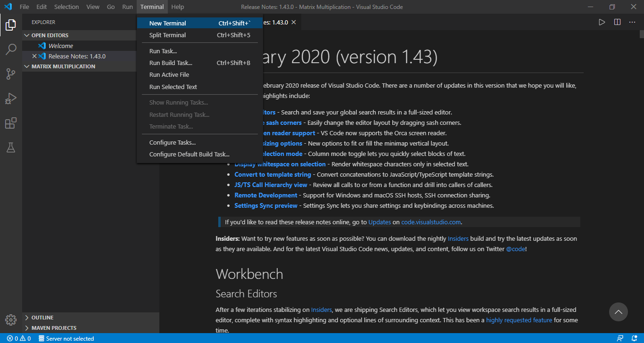Open the Explorer view in activity bar
This screenshot has height=343, width=644.
click(x=11, y=25)
